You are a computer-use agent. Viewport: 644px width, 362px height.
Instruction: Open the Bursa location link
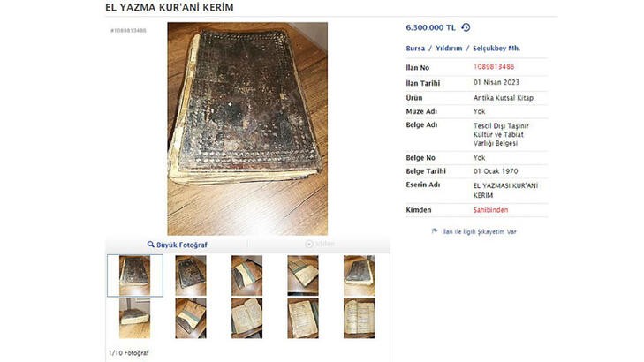coord(415,48)
